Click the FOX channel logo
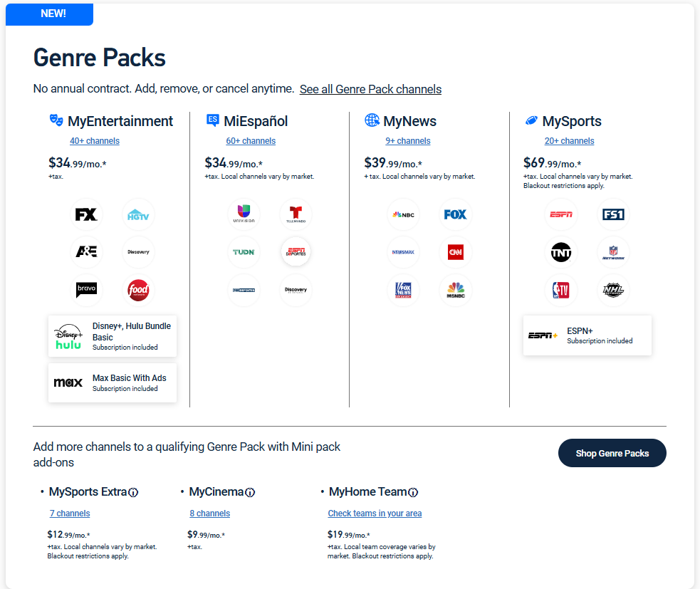The image size is (700, 589). 455,215
